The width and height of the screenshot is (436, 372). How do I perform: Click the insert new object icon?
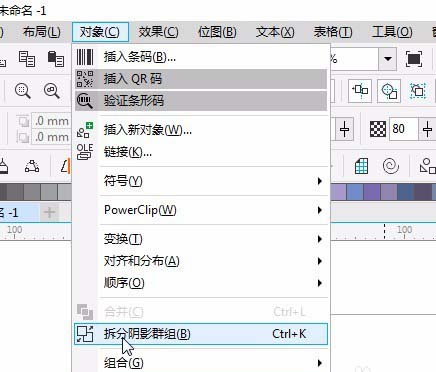pyautogui.click(x=85, y=130)
